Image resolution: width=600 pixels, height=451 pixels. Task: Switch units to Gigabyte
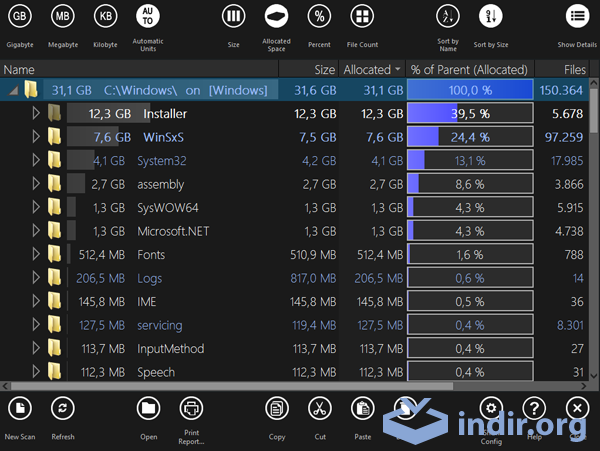tap(20, 16)
